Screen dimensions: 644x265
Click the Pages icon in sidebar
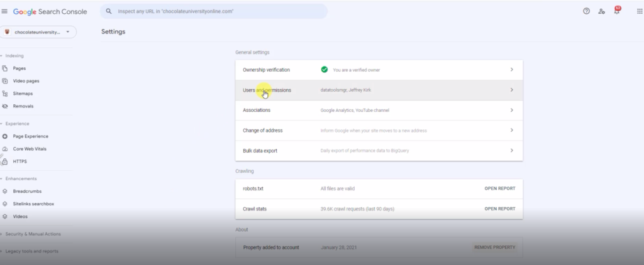coord(5,68)
